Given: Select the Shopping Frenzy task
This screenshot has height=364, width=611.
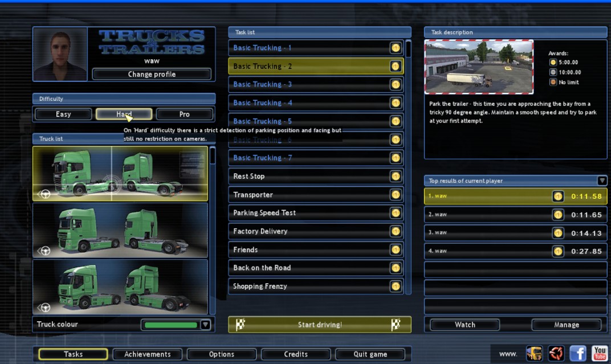Looking at the screenshot, I should 316,287.
